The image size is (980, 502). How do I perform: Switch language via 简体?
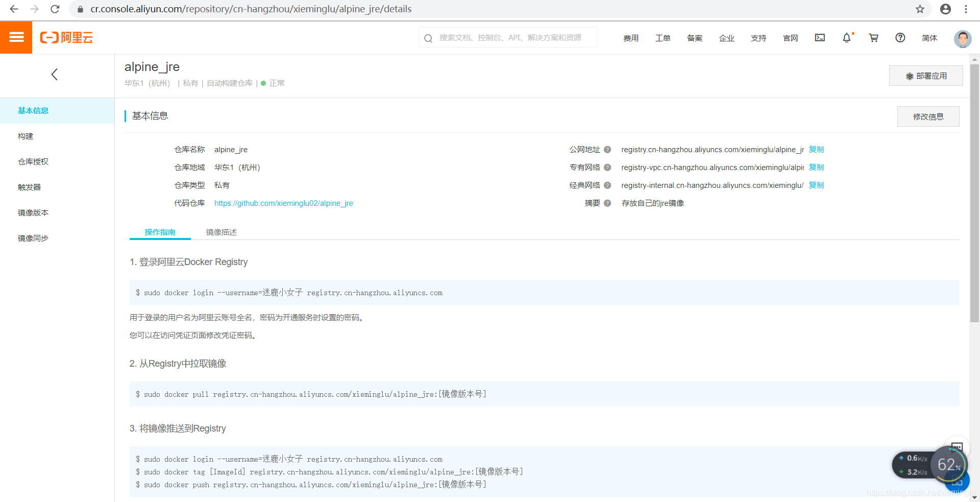point(929,38)
